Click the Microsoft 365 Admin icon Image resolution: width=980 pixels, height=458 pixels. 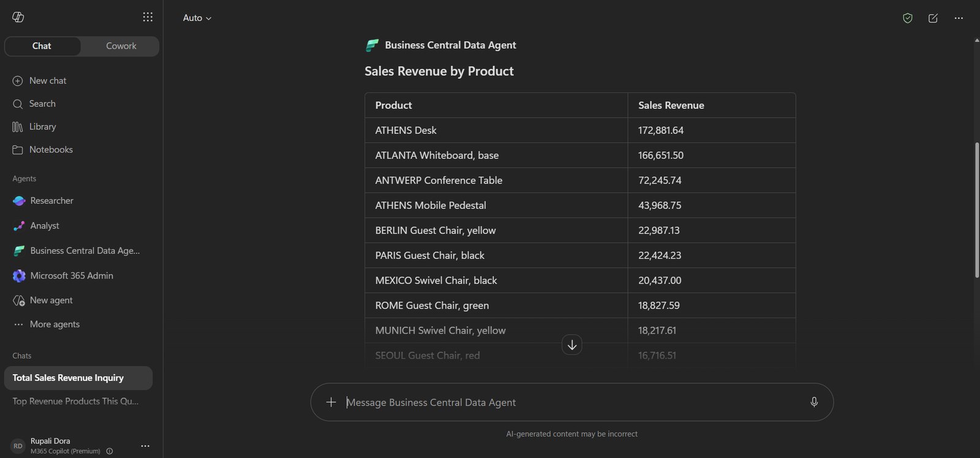click(19, 276)
